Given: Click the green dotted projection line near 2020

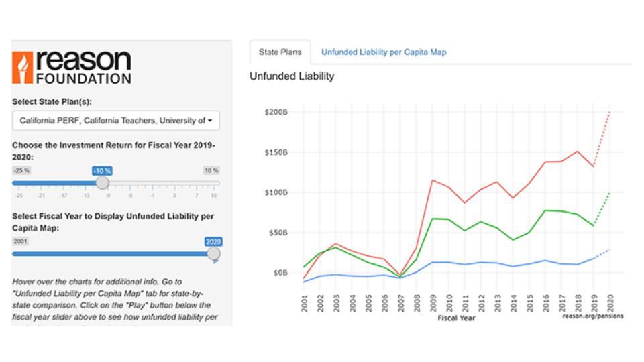Looking at the screenshot, I should tap(602, 208).
